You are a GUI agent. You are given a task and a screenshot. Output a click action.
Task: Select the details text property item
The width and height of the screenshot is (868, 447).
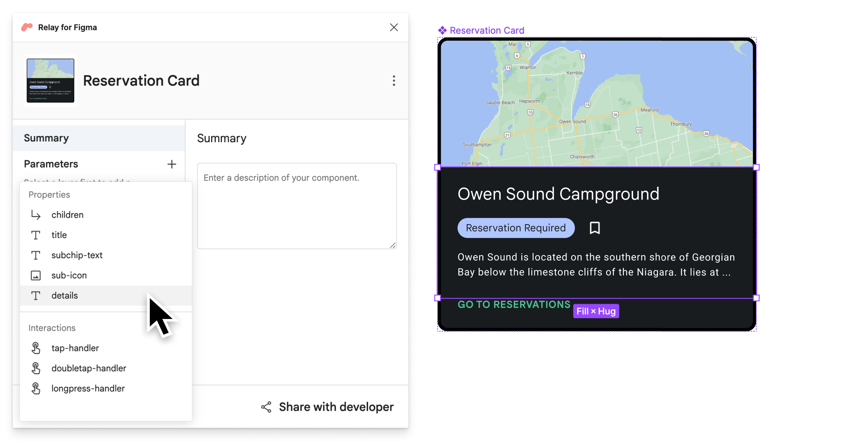coord(64,295)
